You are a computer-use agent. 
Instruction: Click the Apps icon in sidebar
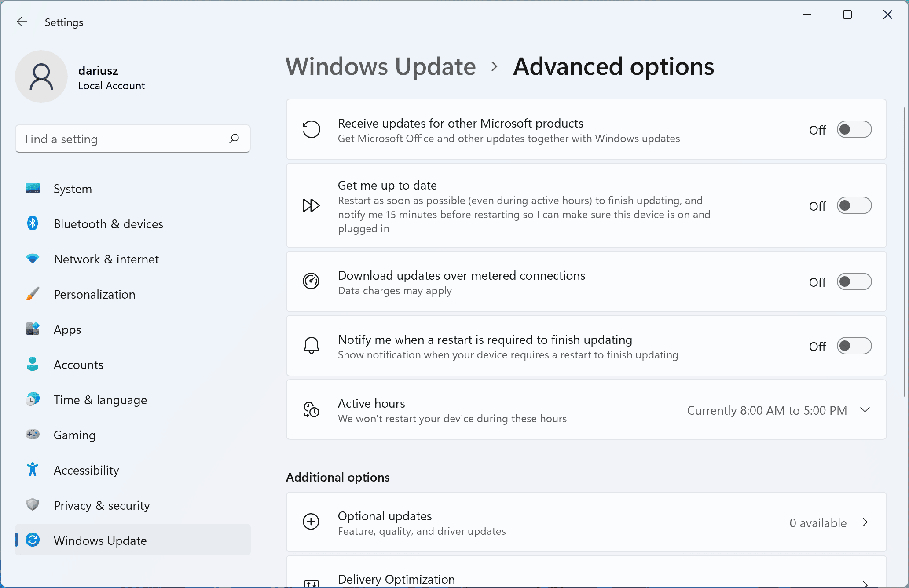33,329
